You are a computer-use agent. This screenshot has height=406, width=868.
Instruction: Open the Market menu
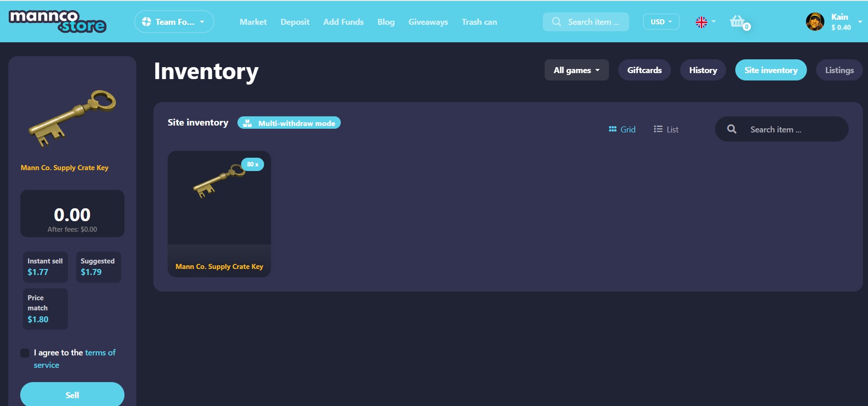[253, 22]
